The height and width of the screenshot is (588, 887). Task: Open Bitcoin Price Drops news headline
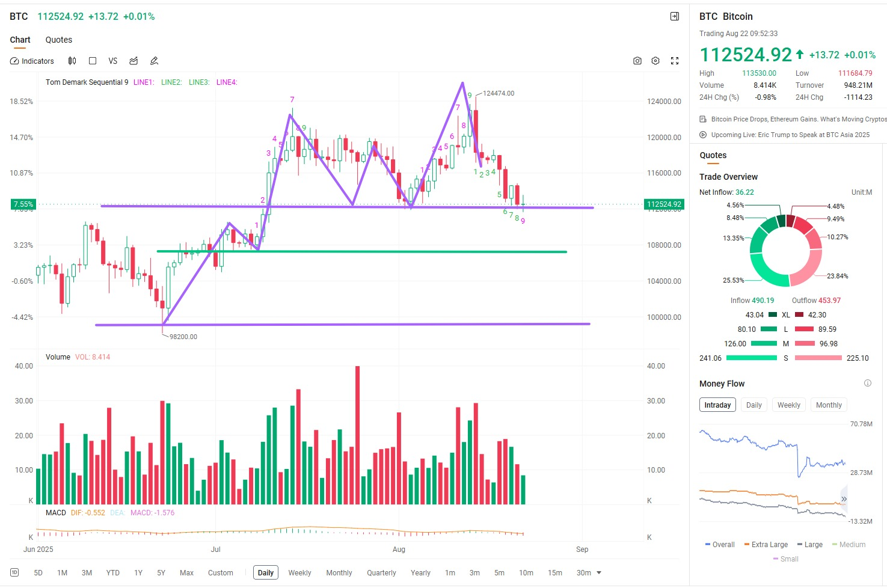[799, 119]
